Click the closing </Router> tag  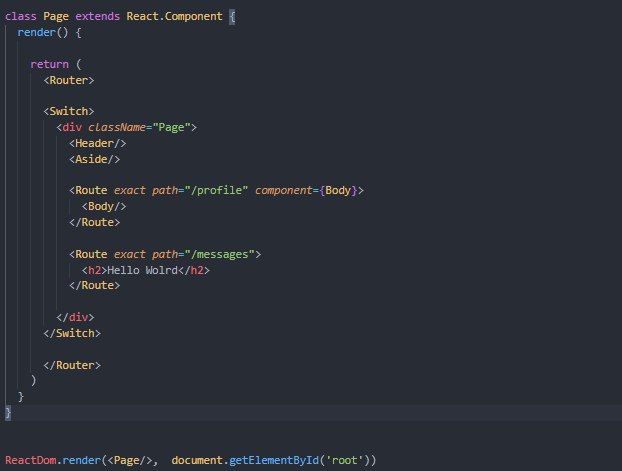point(72,365)
